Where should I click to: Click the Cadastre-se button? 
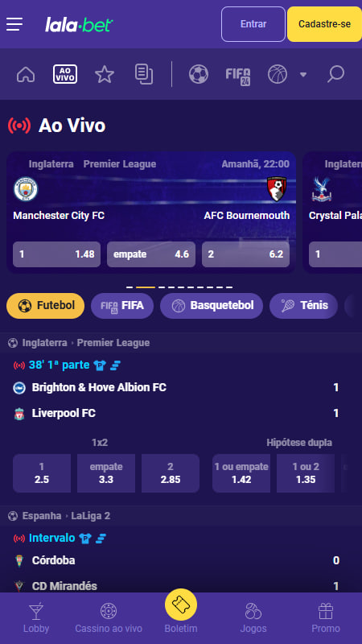click(324, 24)
